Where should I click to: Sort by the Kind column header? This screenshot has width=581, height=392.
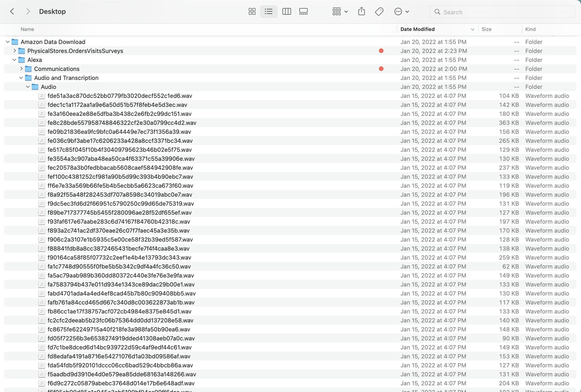pyautogui.click(x=530, y=29)
